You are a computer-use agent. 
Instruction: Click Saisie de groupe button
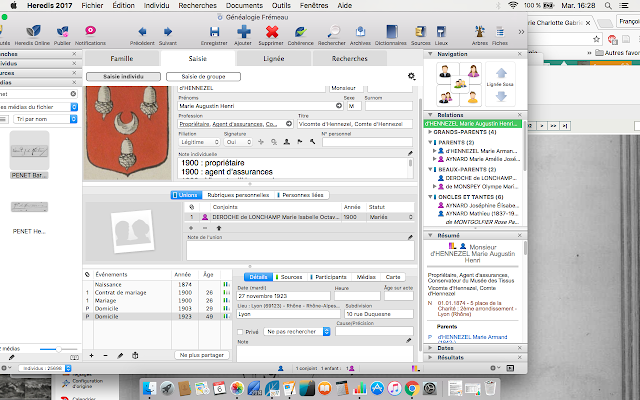point(203,76)
